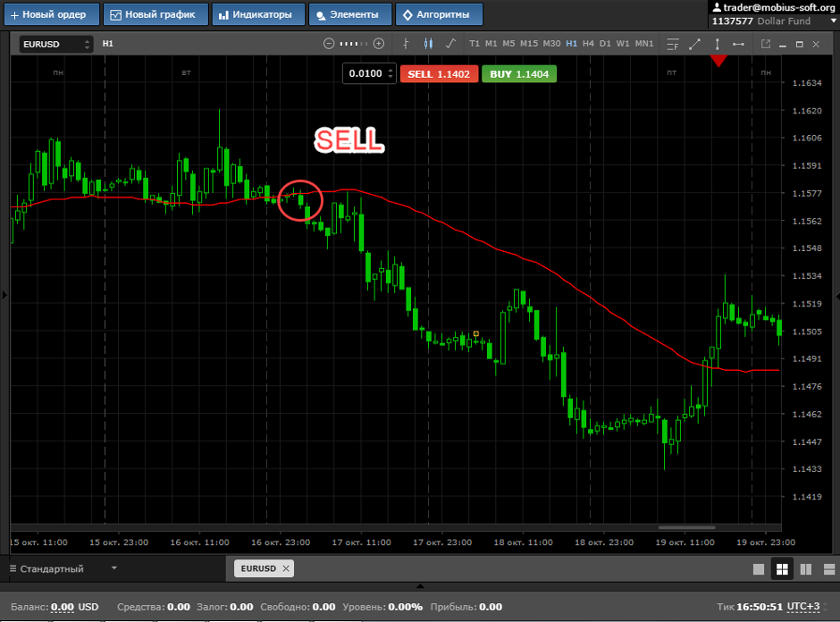Switch chart to bar display
Screen dimensions: 840x622
(x=406, y=44)
